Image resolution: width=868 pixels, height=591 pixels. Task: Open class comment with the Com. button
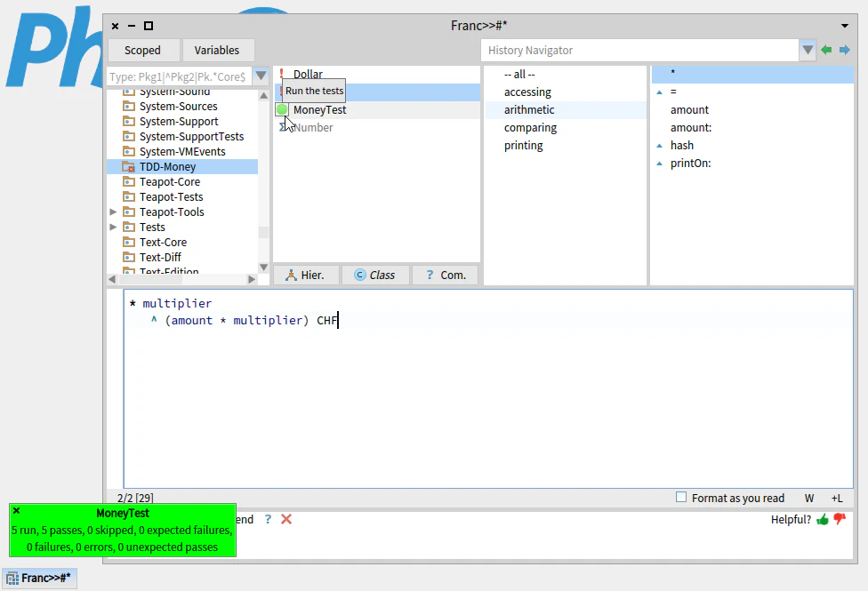(446, 275)
